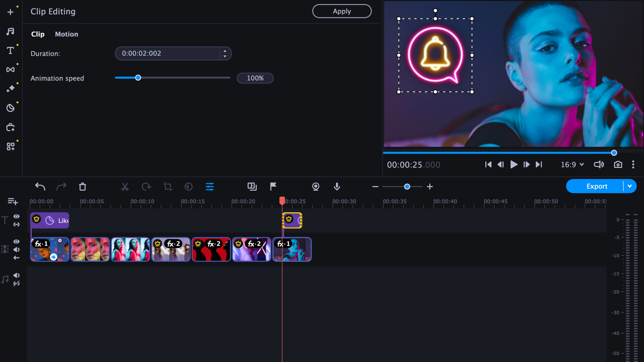Switch to the Motion tab
Viewport: 644px width, 362px height.
(x=66, y=34)
